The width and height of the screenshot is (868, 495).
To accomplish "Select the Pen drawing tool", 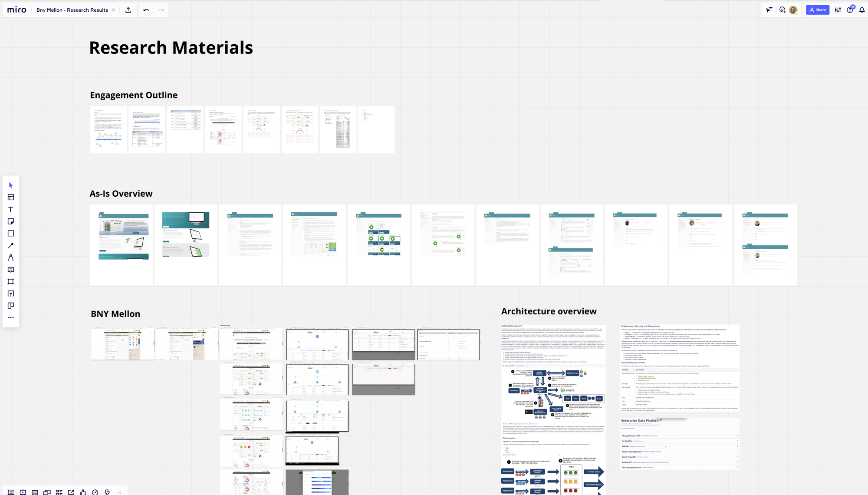I will pyautogui.click(x=11, y=257).
